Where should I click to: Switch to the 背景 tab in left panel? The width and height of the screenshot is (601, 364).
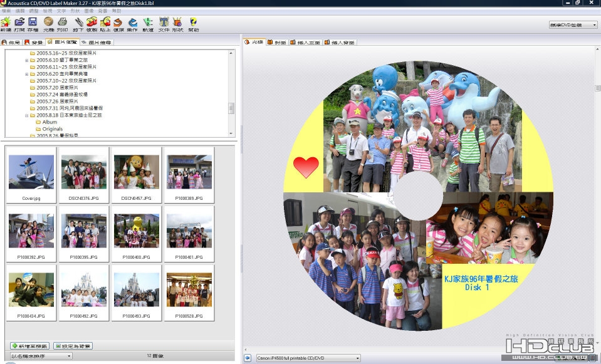[x=34, y=42]
